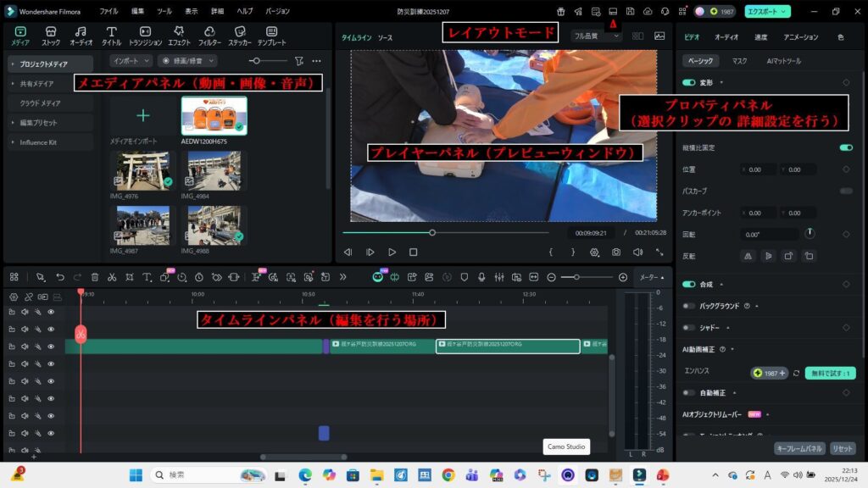Viewport: 868px width, 488px height.
Task: Take a snapshot with the camera icon
Action: pyautogui.click(x=616, y=252)
